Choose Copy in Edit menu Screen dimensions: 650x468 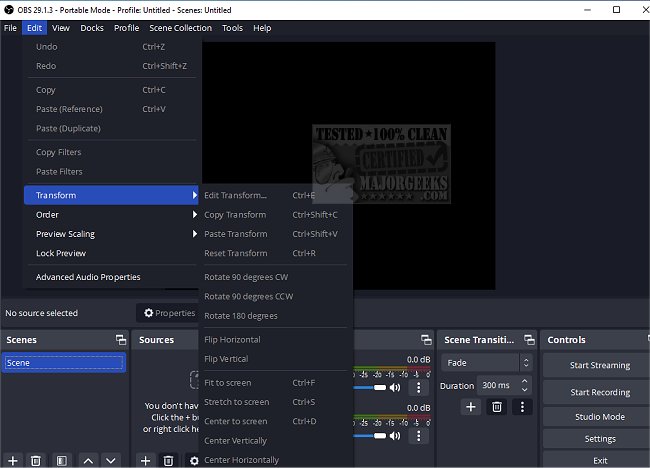click(x=111, y=90)
